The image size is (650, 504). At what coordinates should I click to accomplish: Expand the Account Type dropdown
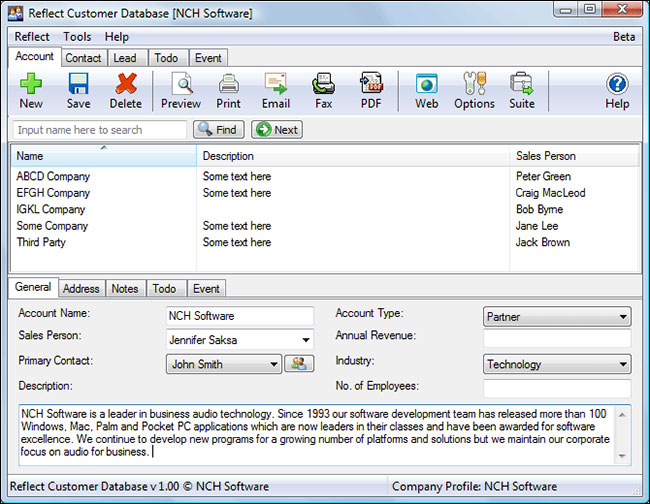[623, 317]
